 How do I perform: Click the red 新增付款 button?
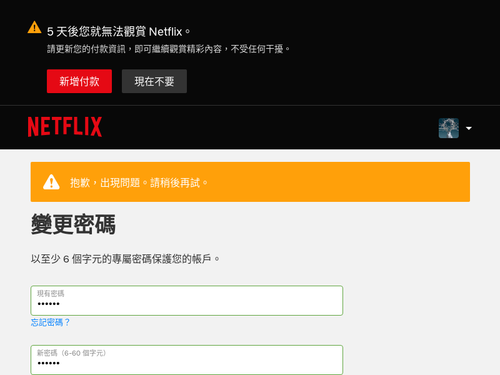tap(79, 81)
